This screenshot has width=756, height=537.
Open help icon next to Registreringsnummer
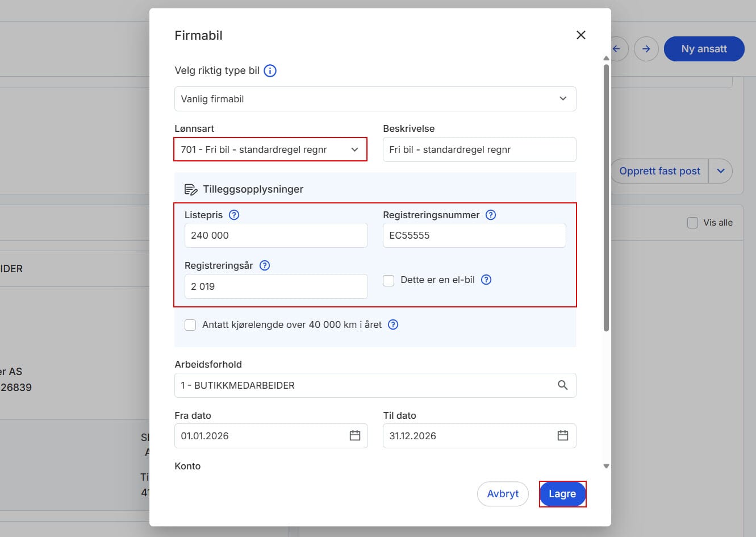[491, 215]
